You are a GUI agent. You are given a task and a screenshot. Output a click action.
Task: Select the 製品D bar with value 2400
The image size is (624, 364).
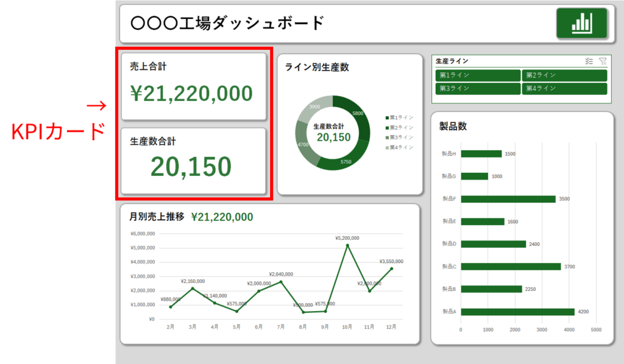[494, 244]
